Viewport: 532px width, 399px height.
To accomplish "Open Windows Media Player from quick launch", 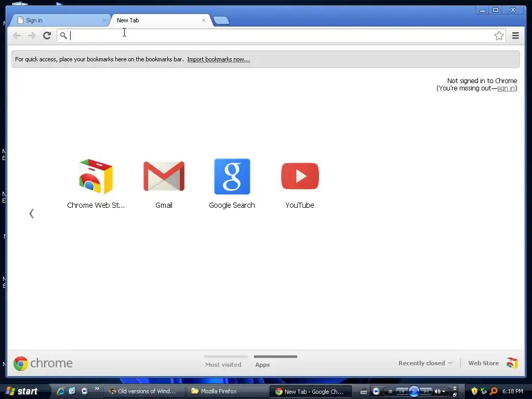I will coord(84,391).
